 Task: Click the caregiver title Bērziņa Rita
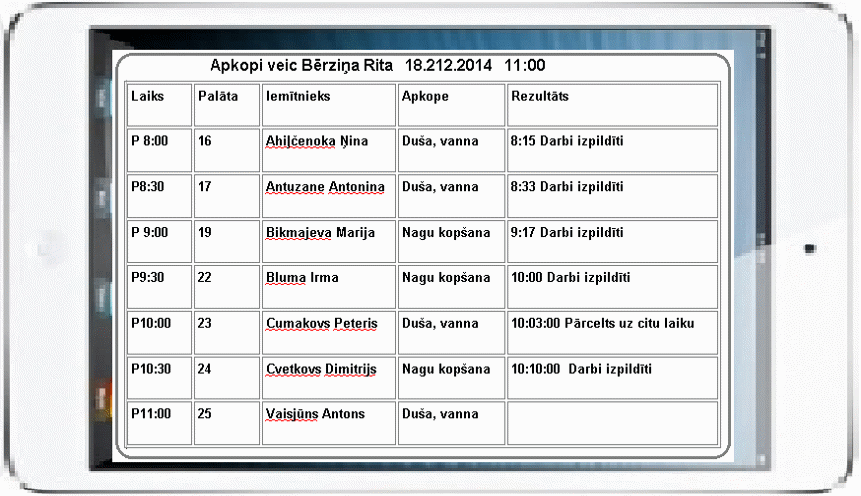tap(343, 65)
